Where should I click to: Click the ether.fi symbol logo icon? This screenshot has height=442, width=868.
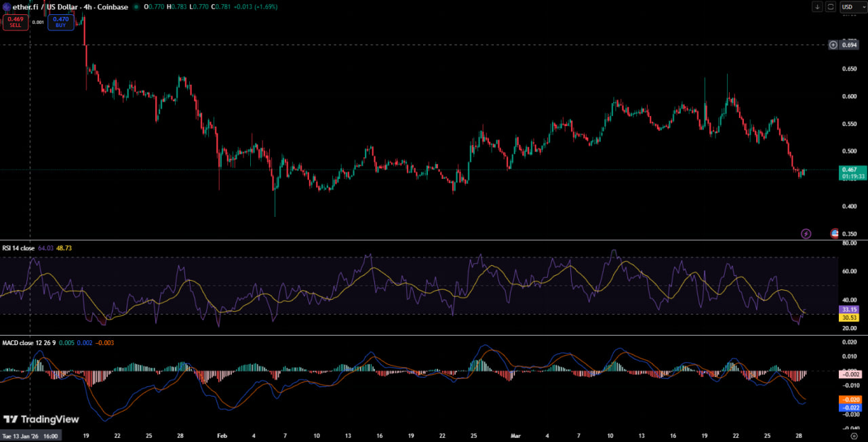tap(7, 7)
